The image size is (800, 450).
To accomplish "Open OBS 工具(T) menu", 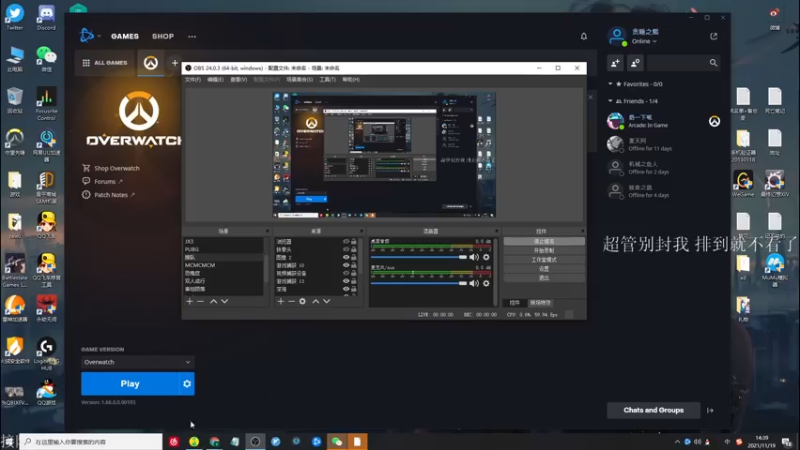I will click(328, 80).
